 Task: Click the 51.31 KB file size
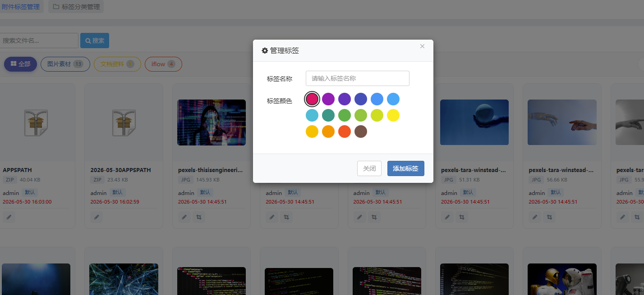point(469,180)
